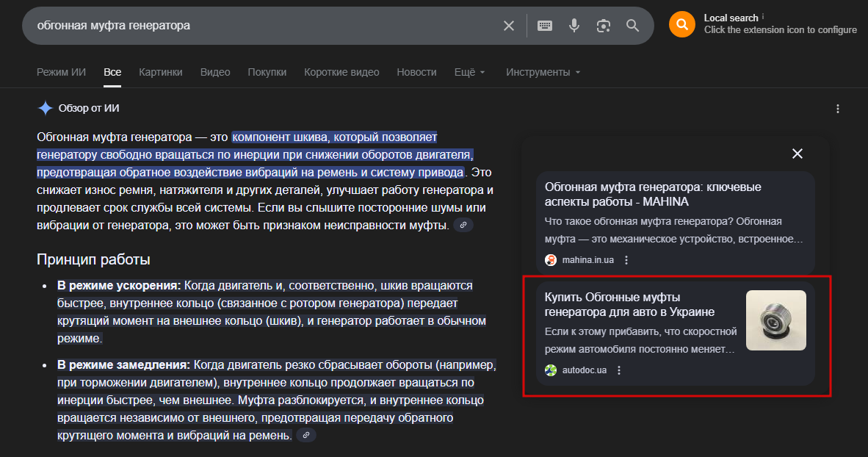Viewport: 868px width, 457px height.
Task: Click the mahina.in.ua domain text
Action: [588, 260]
